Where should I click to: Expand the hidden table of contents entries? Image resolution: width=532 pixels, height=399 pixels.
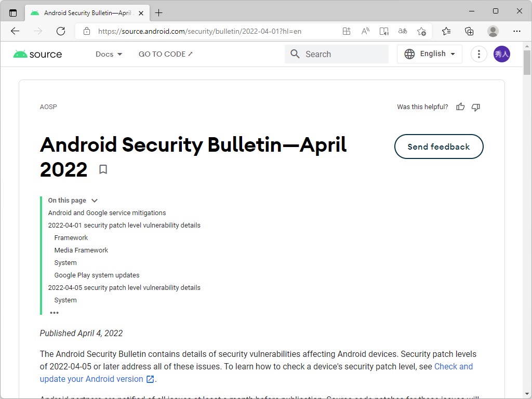click(x=55, y=312)
